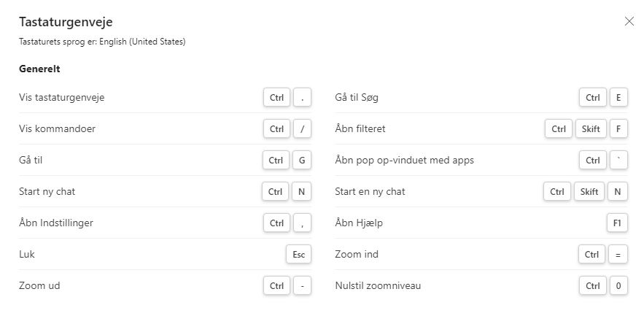This screenshot has width=644, height=316.
Task: Click the comma key beside Åbn Indstillinger
Action: click(302, 223)
